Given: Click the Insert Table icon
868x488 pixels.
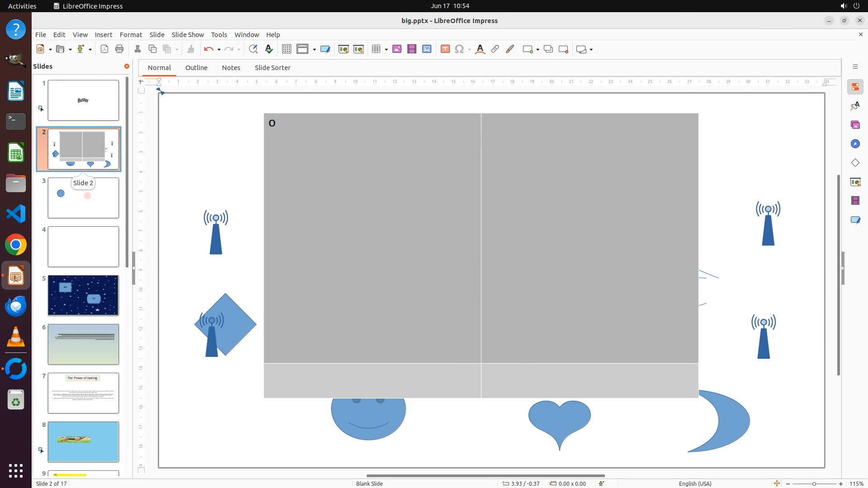Looking at the screenshot, I should coord(376,49).
